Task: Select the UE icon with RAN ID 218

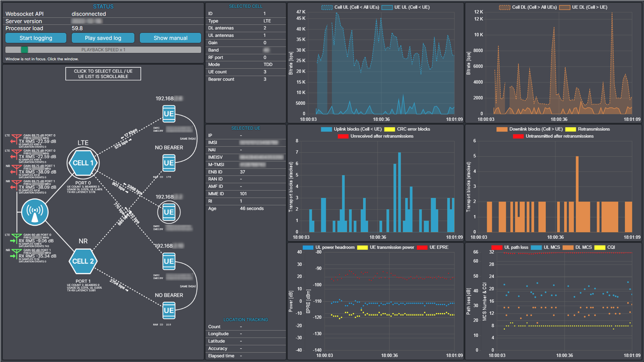Action: tap(169, 310)
